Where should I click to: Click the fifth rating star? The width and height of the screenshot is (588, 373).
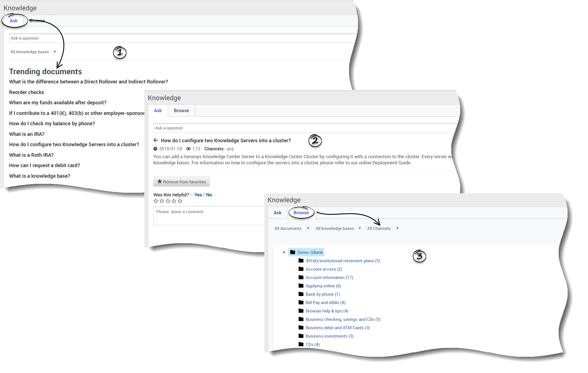coord(180,201)
